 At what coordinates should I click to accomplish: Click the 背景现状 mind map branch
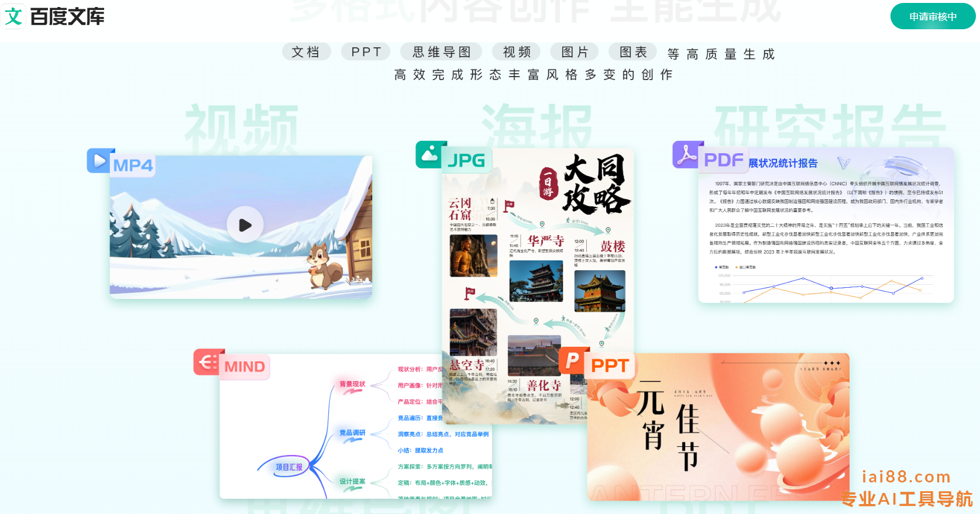[x=352, y=384]
